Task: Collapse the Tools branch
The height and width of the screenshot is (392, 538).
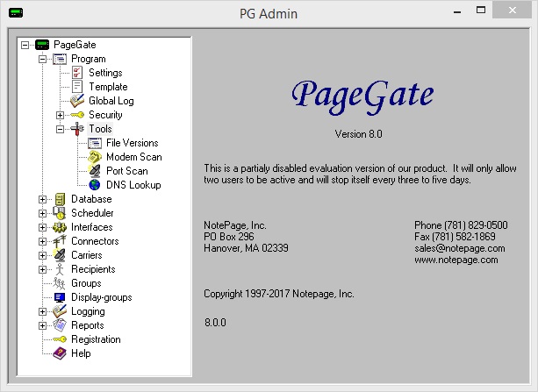Action: pyautogui.click(x=60, y=129)
